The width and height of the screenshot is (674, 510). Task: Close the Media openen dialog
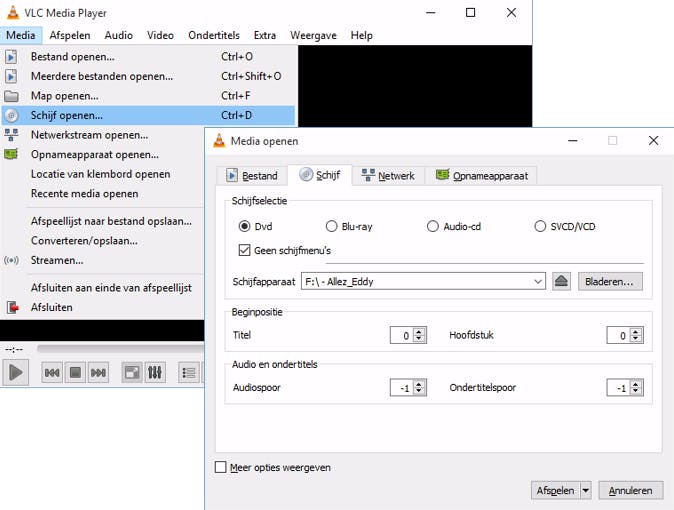tap(653, 141)
